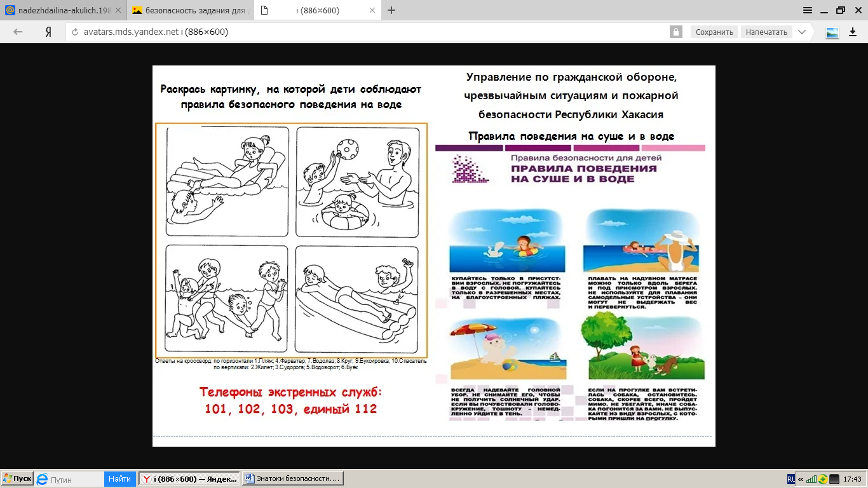Open the browser hamburger menu
The height and width of the screenshot is (488, 868).
(808, 10)
